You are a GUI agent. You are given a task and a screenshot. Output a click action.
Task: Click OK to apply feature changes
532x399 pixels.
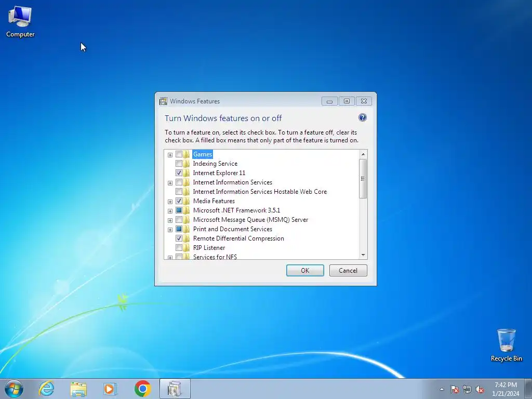point(305,270)
